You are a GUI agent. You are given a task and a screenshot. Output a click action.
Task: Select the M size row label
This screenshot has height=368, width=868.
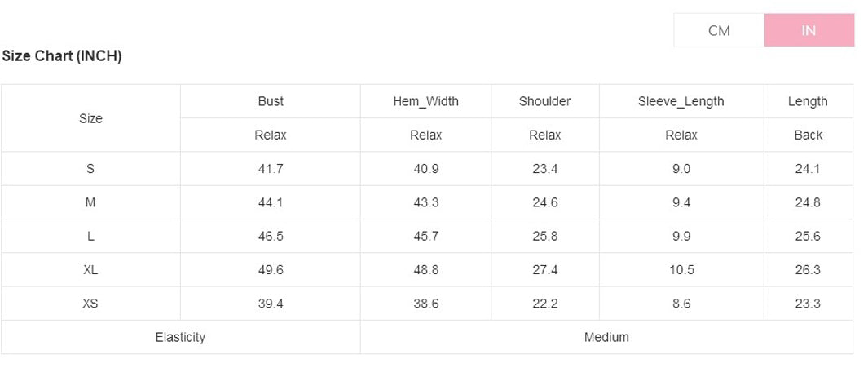pyautogui.click(x=90, y=202)
